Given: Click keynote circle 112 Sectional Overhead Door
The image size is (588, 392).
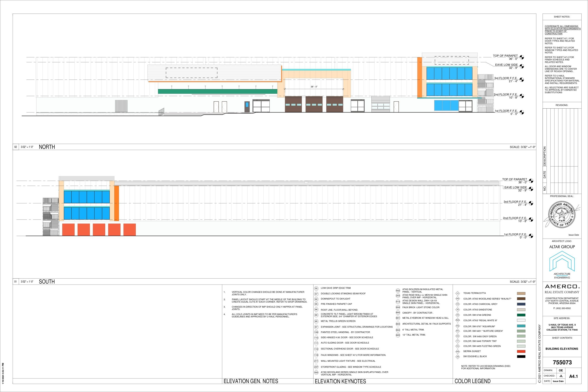Looking at the screenshot, I should 316,349.
